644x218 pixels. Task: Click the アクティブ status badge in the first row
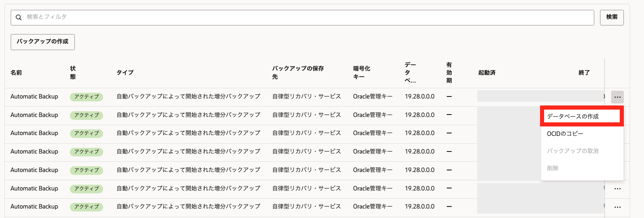[86, 97]
